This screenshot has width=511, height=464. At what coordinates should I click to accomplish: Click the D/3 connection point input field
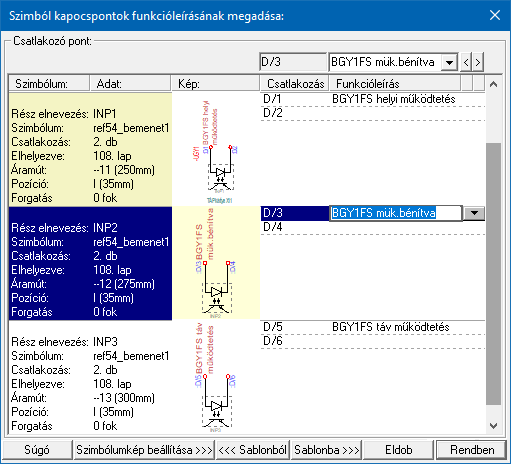(293, 62)
